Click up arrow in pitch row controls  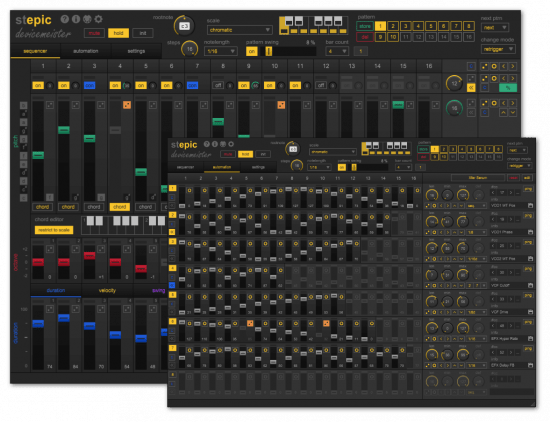click(503, 113)
